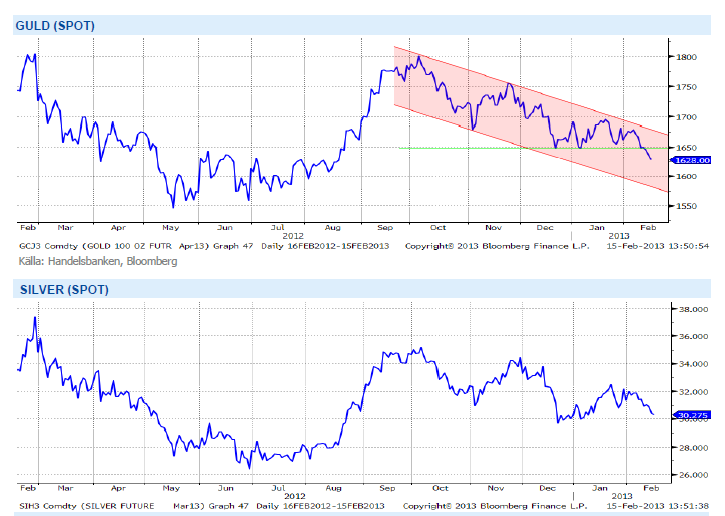Image resolution: width=725 pixels, height=516 pixels.
Task: Click the Källa: Handelsbanken, Bloomberg source text
Action: pos(98,261)
